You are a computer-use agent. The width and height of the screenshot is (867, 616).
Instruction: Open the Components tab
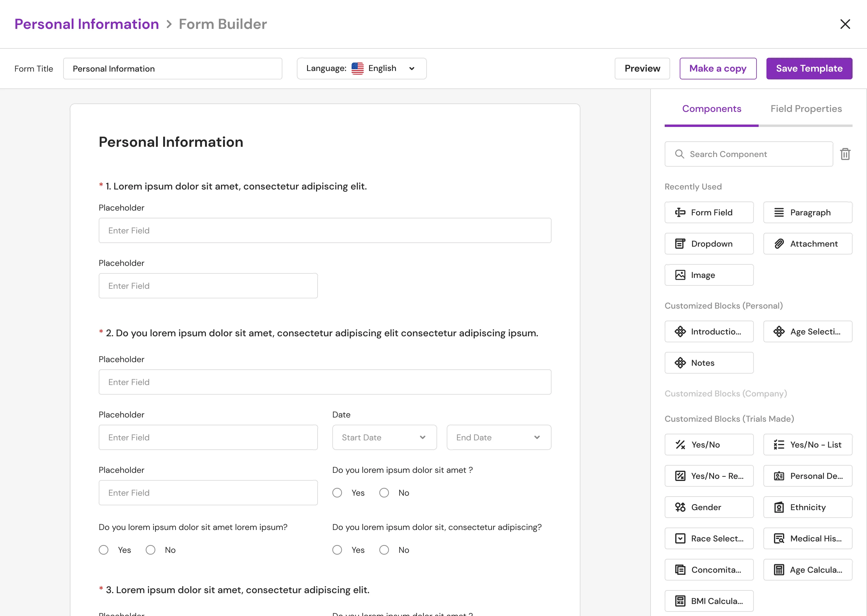(711, 109)
